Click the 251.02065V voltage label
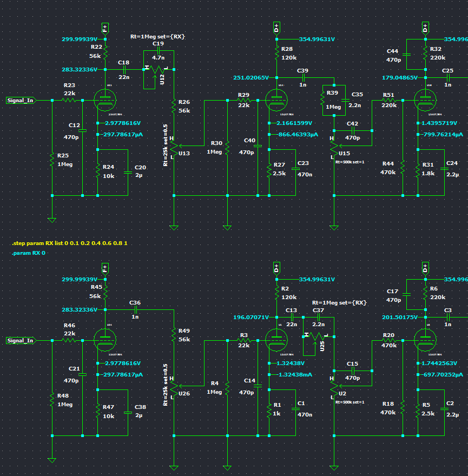468x476 pixels. (251, 77)
